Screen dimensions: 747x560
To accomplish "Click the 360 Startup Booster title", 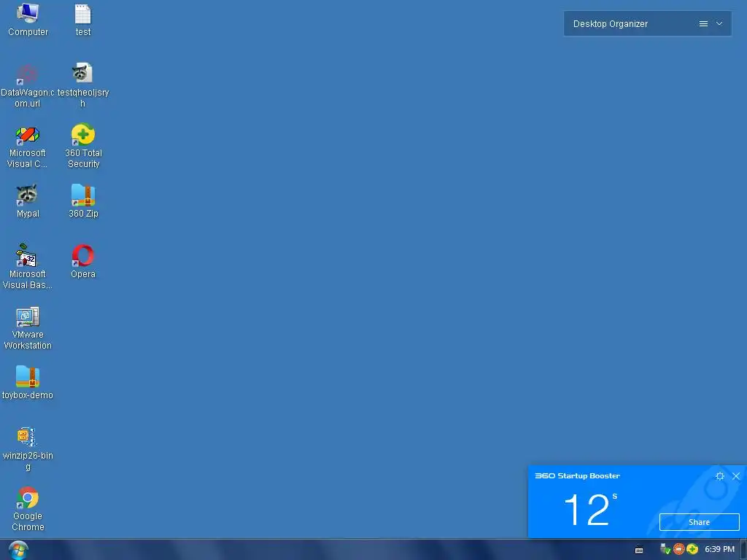I will [x=578, y=475].
